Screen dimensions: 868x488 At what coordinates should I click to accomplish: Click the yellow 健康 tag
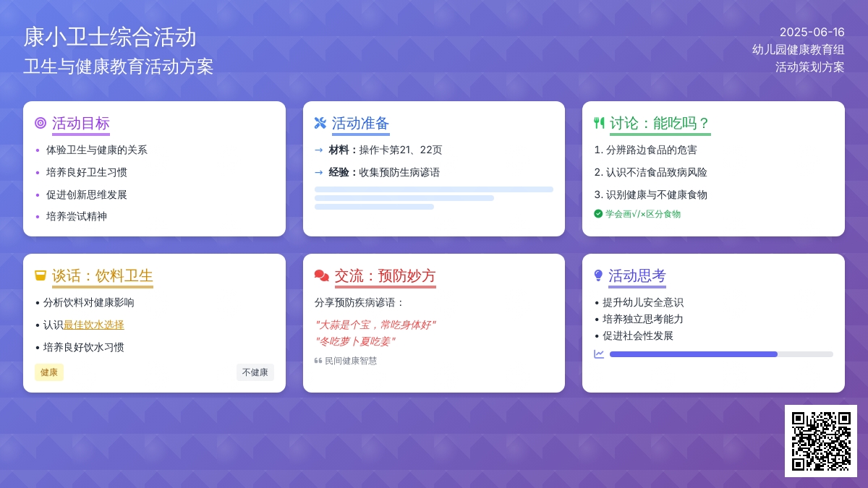[49, 372]
